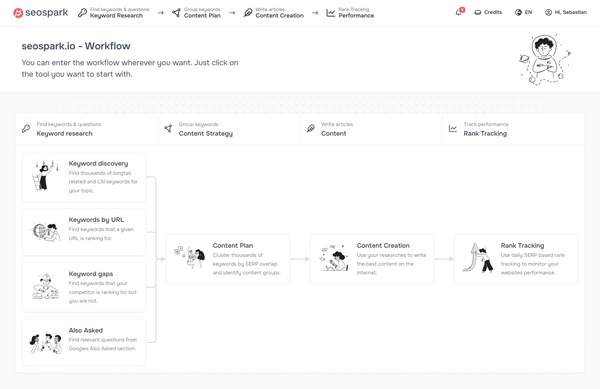Image resolution: width=600 pixels, height=389 pixels.
Task: Click the paper plane icon in top navigation
Action: tap(176, 13)
